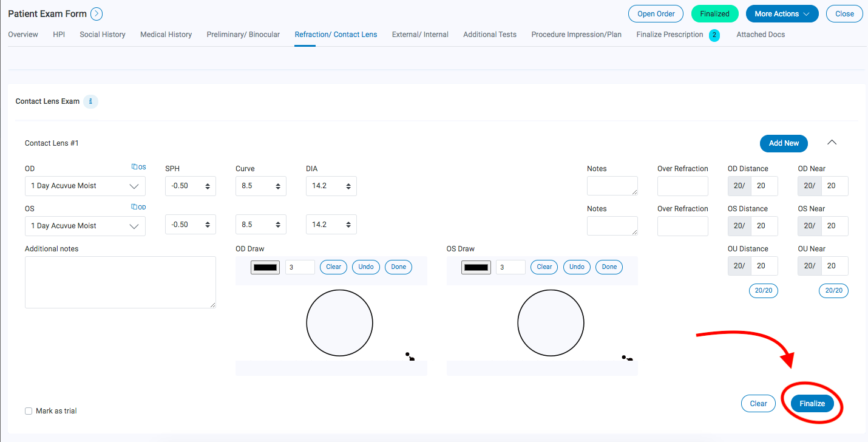This screenshot has width=868, height=442.
Task: Collapse the Contact Lens #1 section
Action: click(832, 142)
